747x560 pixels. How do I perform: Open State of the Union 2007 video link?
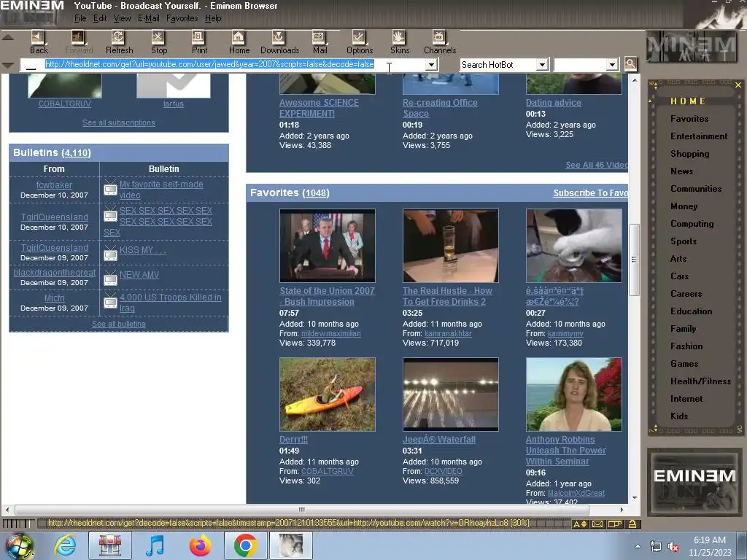tap(327, 296)
